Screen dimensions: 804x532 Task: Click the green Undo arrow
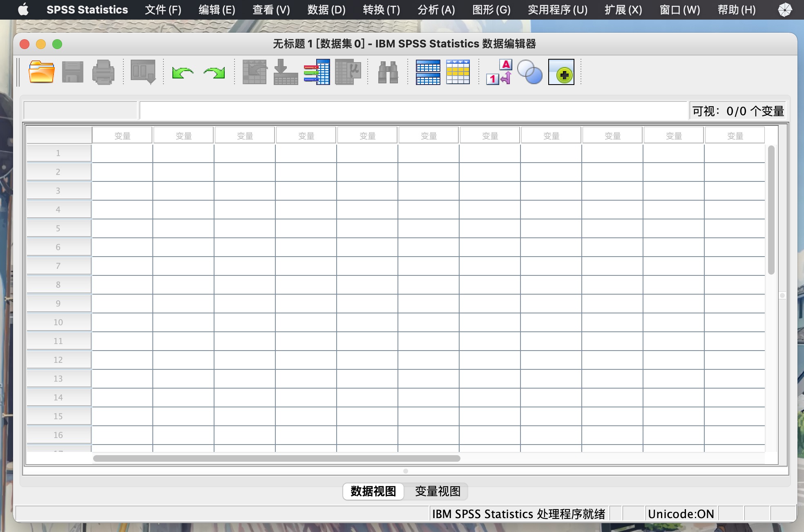183,73
